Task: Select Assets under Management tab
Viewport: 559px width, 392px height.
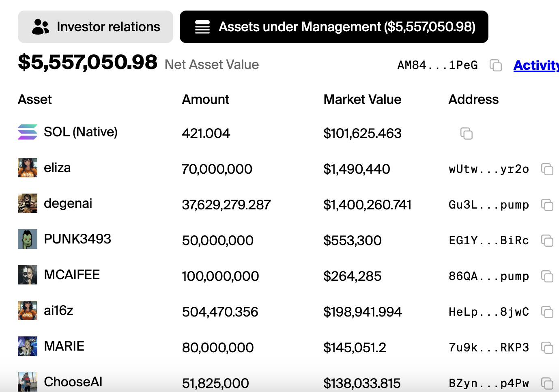Action: 334,27
